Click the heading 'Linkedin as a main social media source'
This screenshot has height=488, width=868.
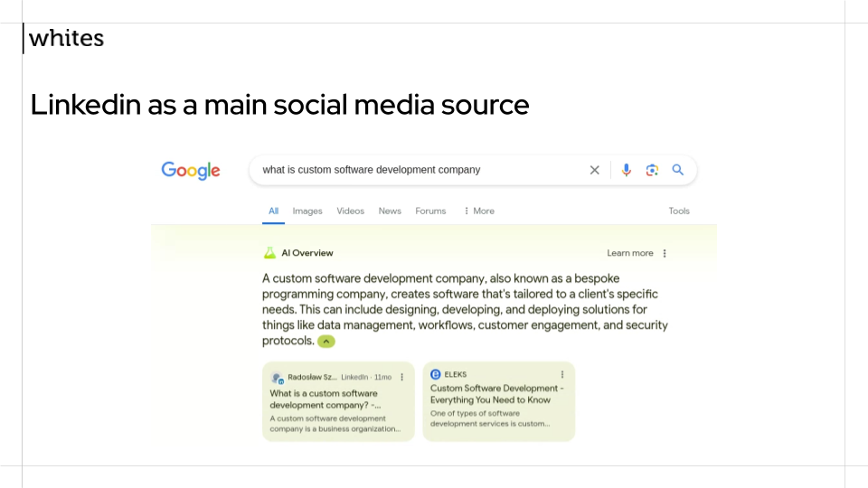279,105
